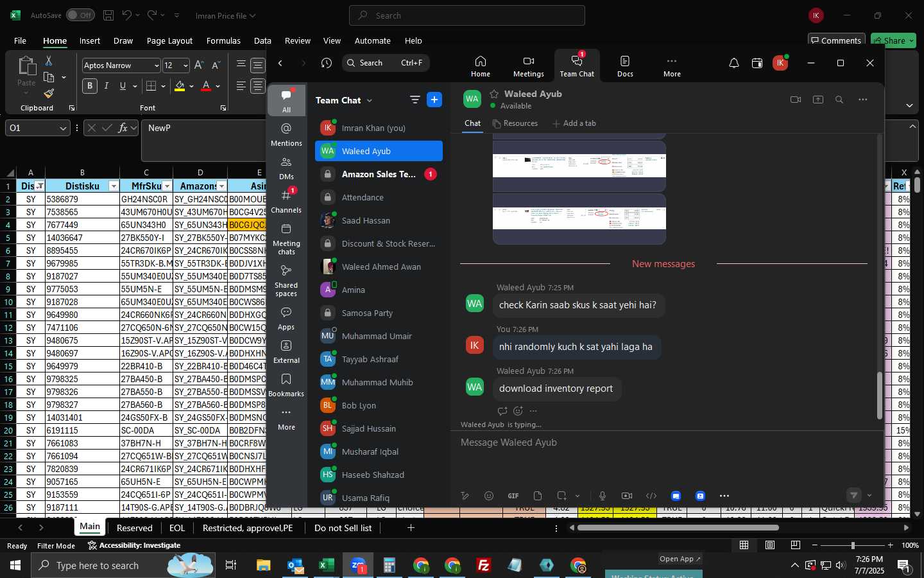This screenshot has width=924, height=578.
Task: Toggle AutoSave switch in Excel
Action: (x=80, y=15)
